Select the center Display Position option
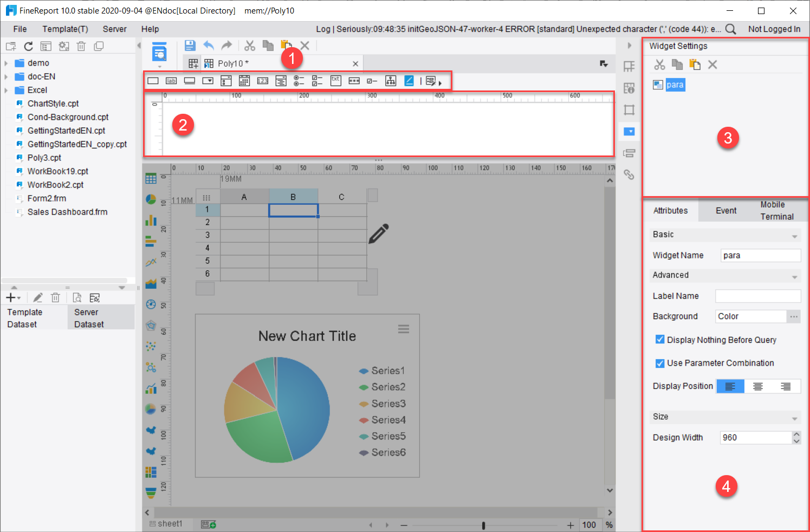Viewport: 810px width, 532px height. [x=757, y=386]
